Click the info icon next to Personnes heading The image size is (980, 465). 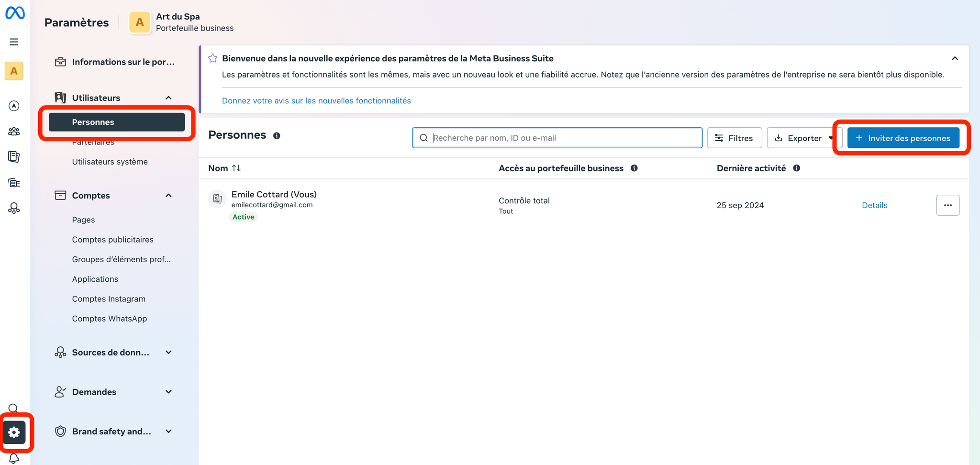coord(277,136)
